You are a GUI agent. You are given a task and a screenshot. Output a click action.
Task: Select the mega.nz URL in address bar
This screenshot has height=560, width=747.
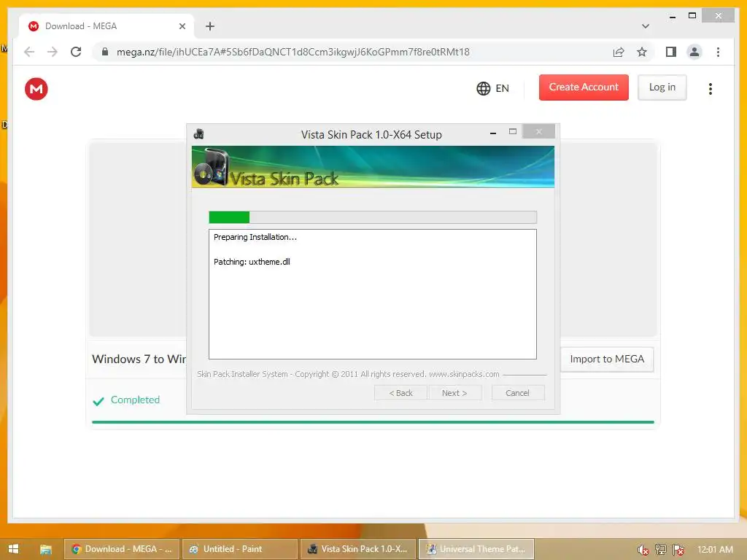(293, 52)
